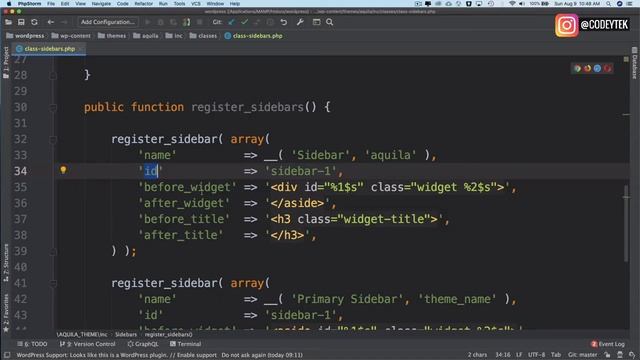Open the Event Log panel
This screenshot has height=360, width=640.
coord(608,344)
